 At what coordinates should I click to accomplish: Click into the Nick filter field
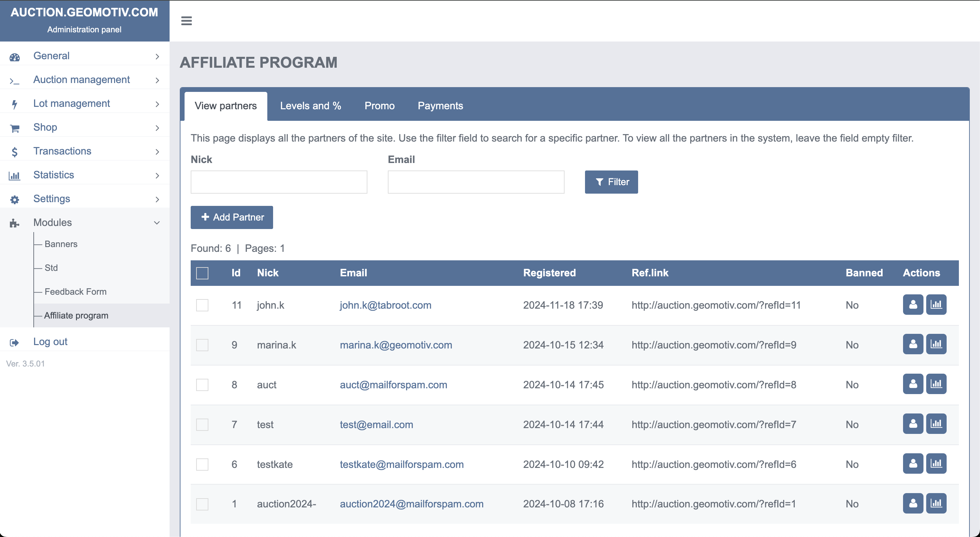coord(279,182)
